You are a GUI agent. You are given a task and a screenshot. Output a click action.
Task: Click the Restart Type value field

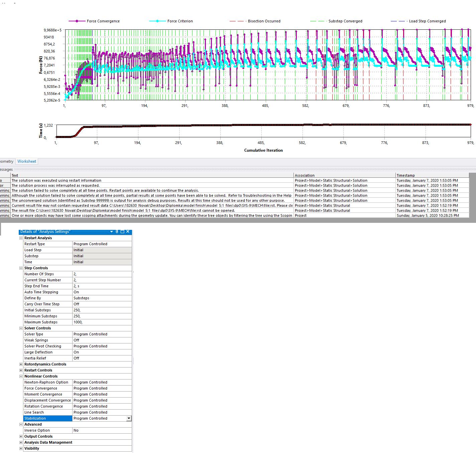tap(102, 244)
